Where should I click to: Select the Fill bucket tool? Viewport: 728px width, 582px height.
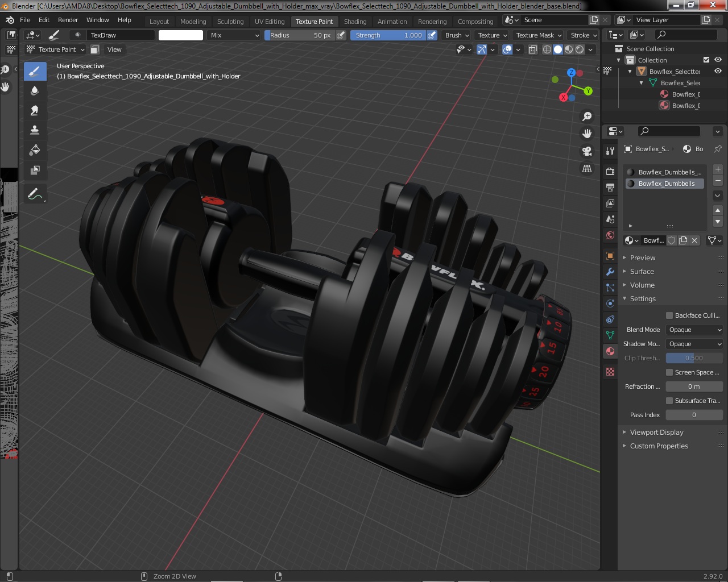(x=35, y=150)
